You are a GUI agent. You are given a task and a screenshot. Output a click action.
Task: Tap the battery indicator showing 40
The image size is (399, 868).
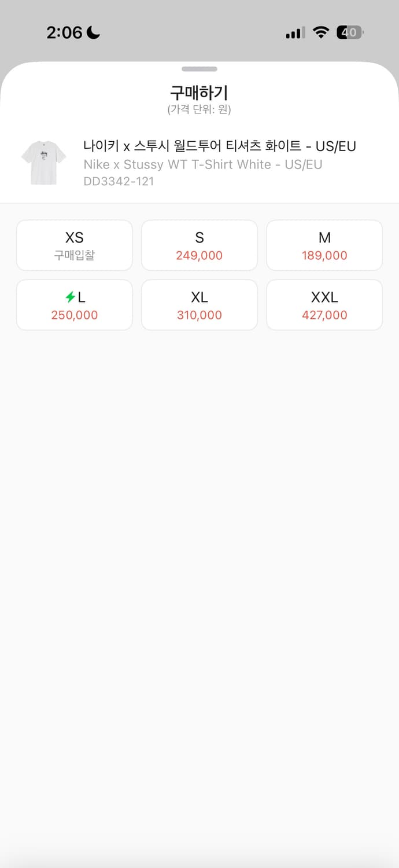click(350, 32)
